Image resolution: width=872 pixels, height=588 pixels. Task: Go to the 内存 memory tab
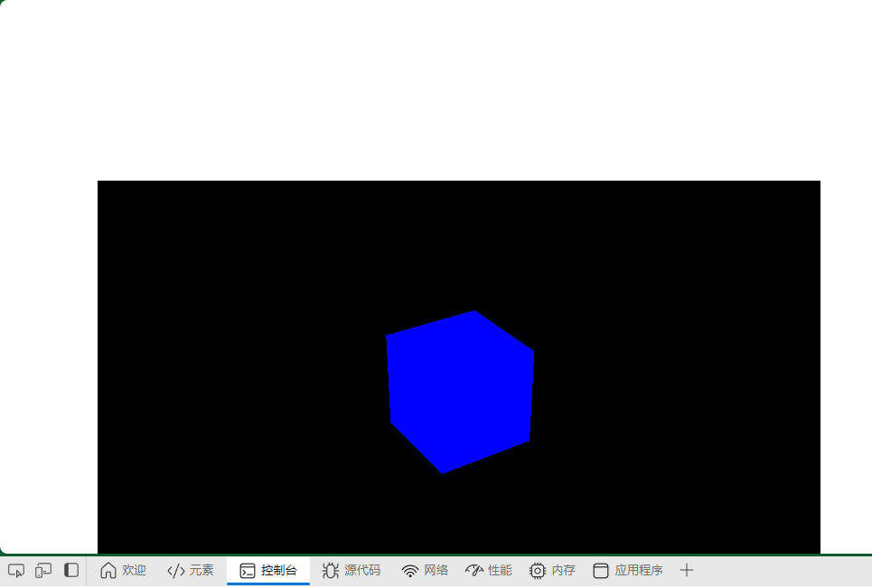coord(552,571)
